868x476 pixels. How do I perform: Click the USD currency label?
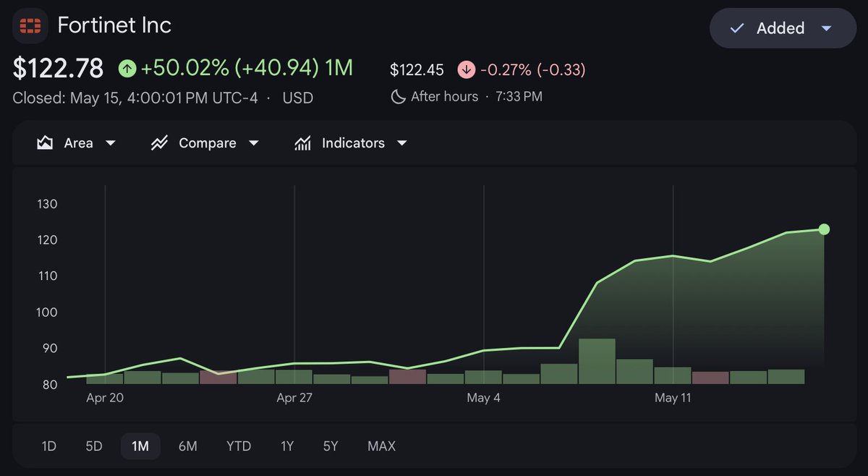[x=298, y=98]
